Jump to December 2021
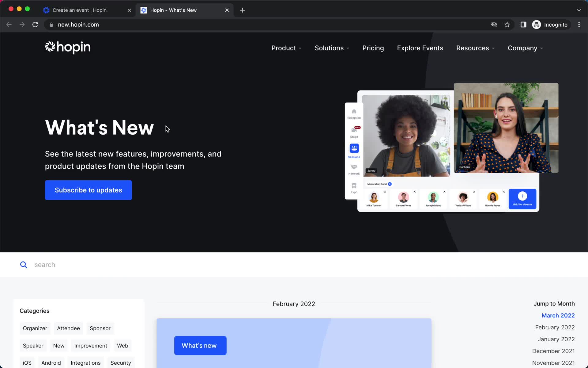Screen dimensions: 588x368 (553, 351)
